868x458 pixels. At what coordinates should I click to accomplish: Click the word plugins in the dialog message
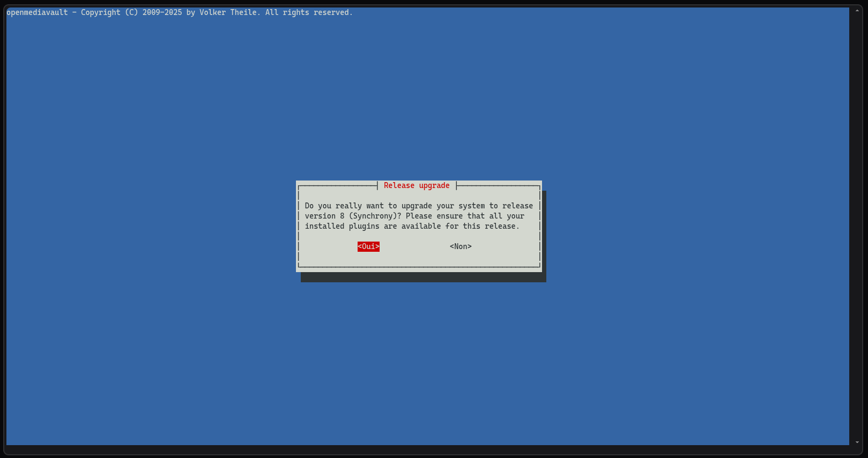[364, 226]
